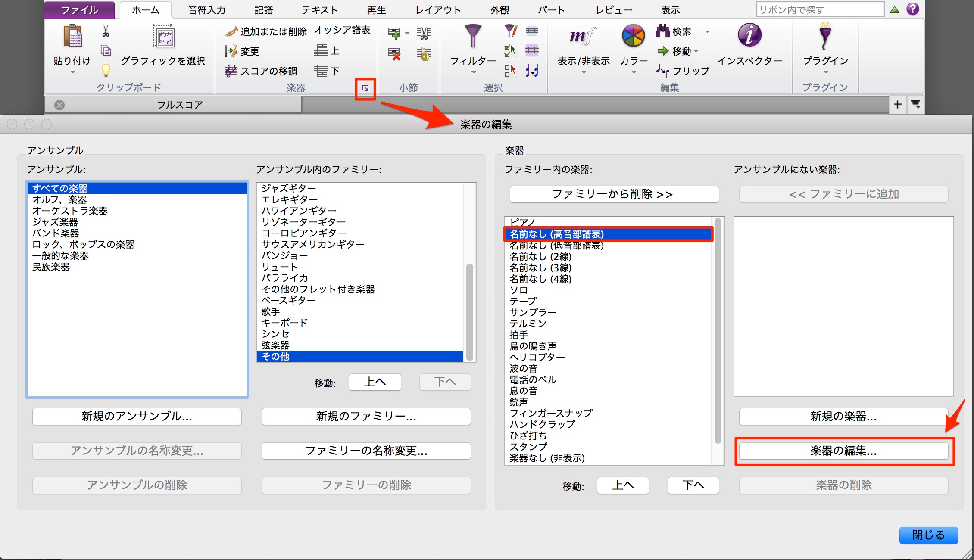Open the 貼り付け dropdown arrow
974x560 pixels.
[x=72, y=72]
